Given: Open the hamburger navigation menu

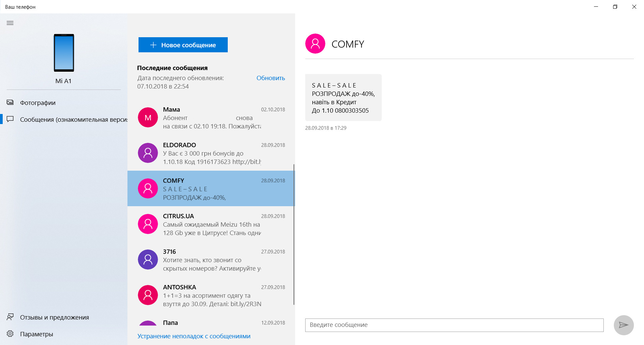Looking at the screenshot, I should tap(10, 23).
